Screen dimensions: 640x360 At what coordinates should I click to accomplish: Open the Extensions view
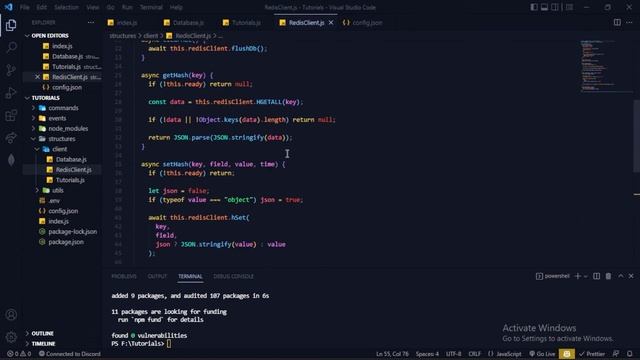[11, 115]
